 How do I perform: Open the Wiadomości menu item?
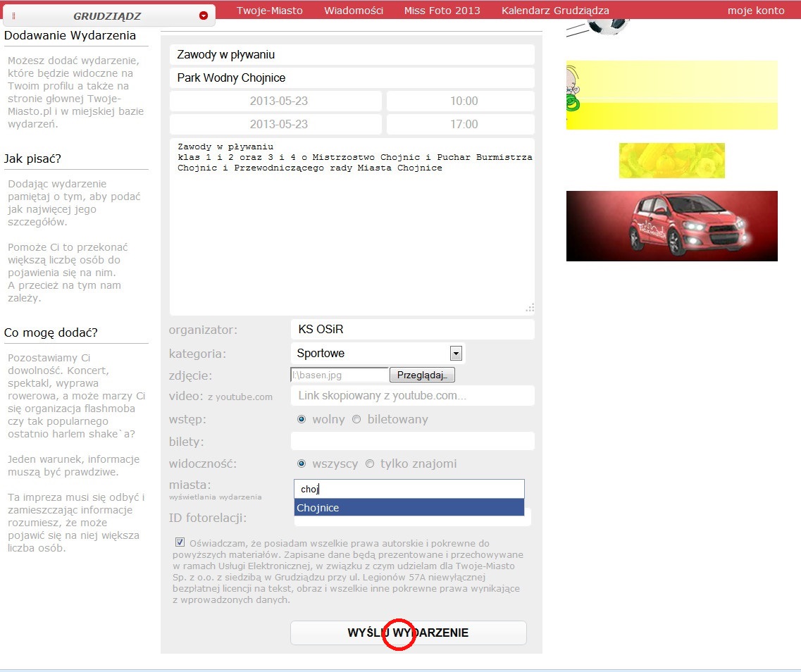point(354,10)
